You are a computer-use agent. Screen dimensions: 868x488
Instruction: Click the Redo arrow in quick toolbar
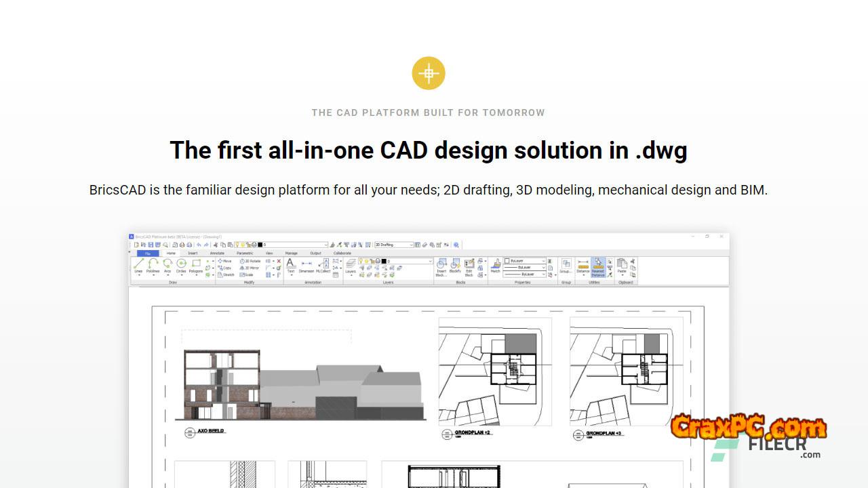tap(206, 245)
